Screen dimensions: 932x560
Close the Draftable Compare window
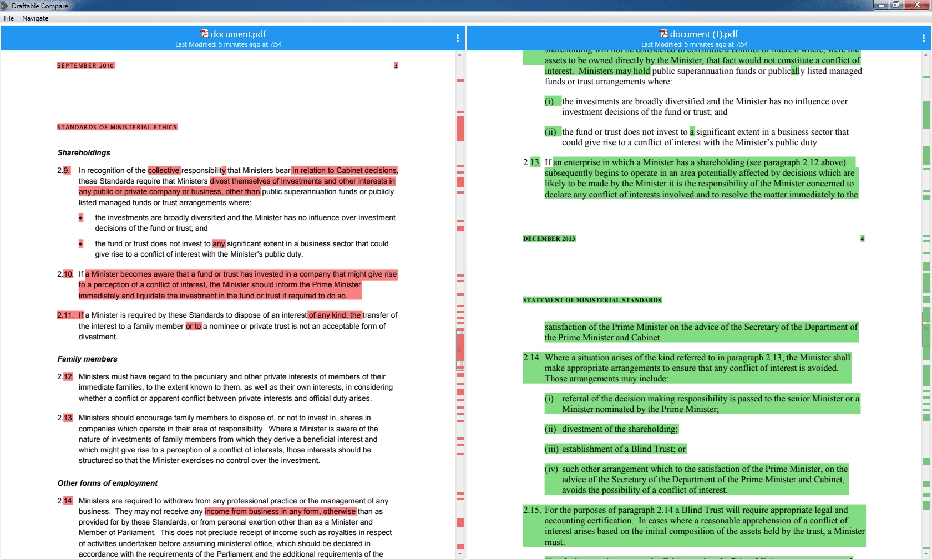point(918,4)
